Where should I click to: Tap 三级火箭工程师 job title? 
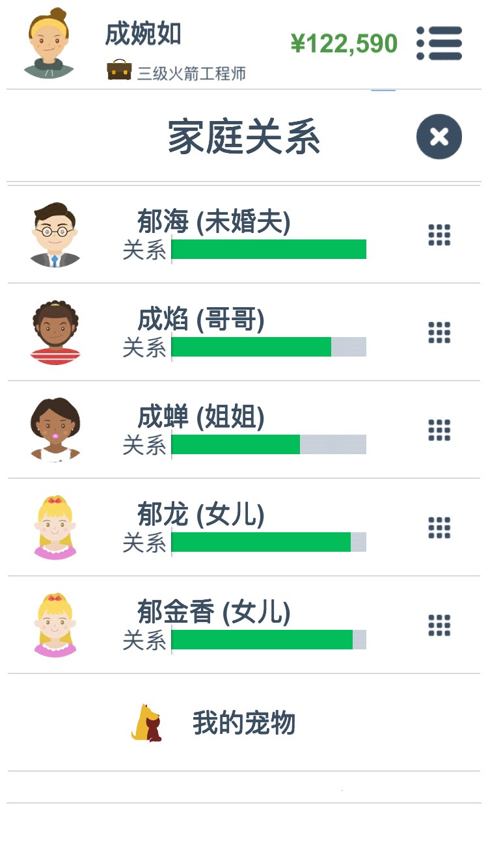[191, 73]
